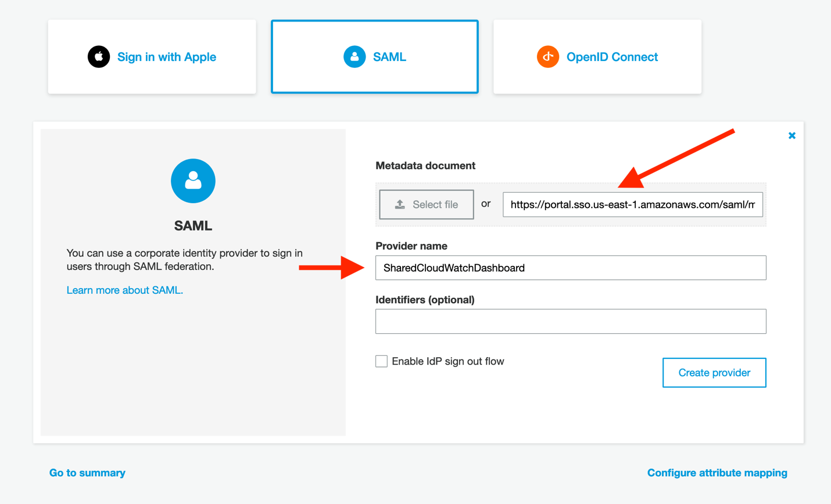Viewport: 831px width, 504px height.
Task: Select the SAML user icon in the top card
Action: pos(354,56)
